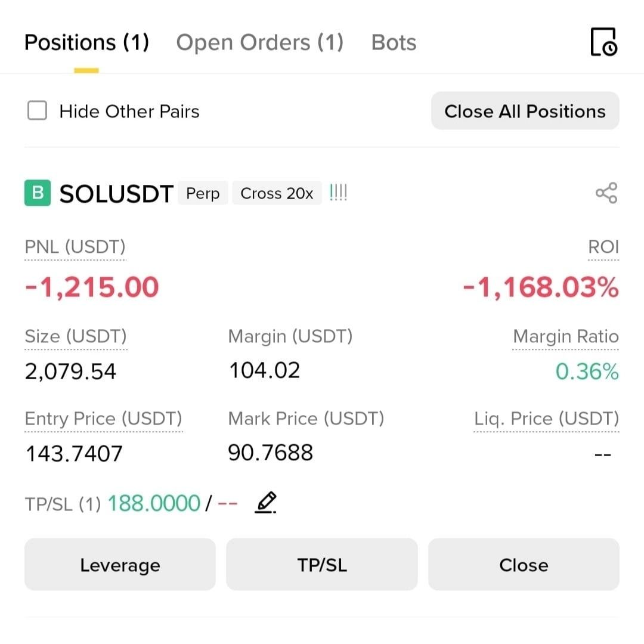Open the TP/SL button
The width and height of the screenshot is (644, 644).
pos(321,565)
